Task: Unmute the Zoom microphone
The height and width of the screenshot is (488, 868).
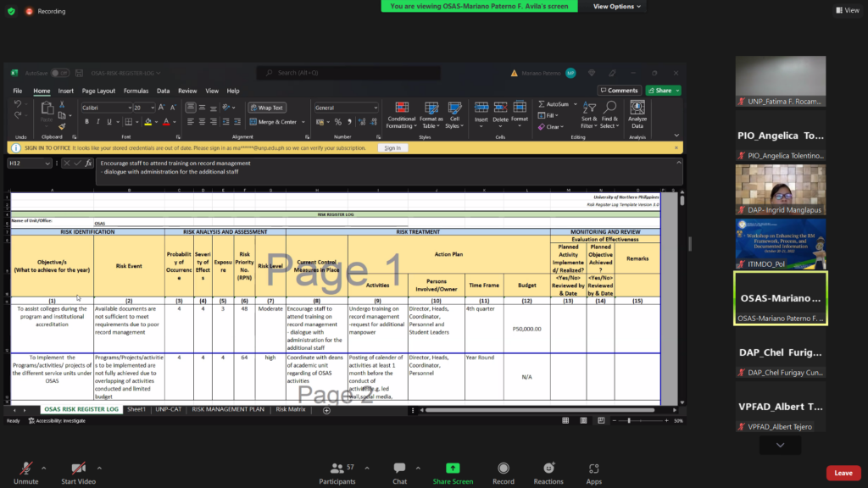Action: 26,474
